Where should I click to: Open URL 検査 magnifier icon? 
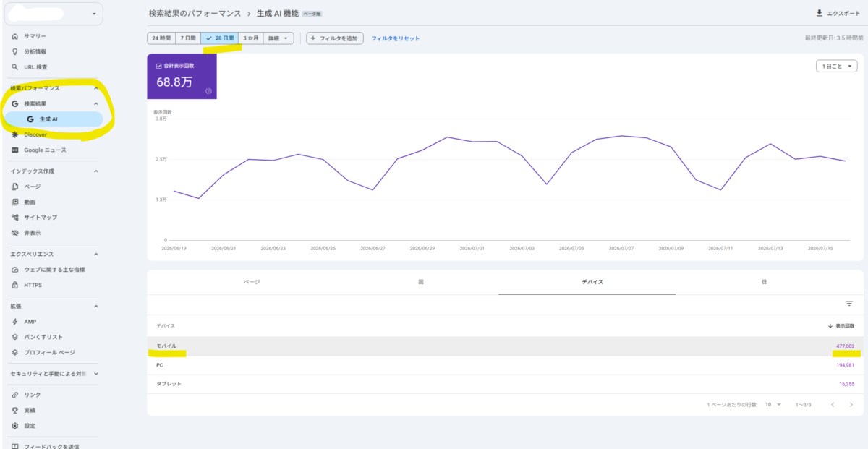(x=15, y=67)
